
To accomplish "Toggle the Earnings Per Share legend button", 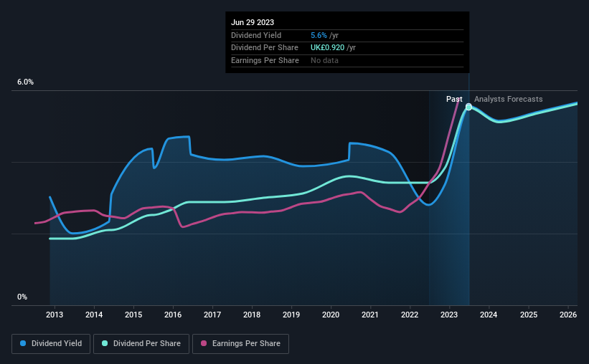I will coord(240,344).
